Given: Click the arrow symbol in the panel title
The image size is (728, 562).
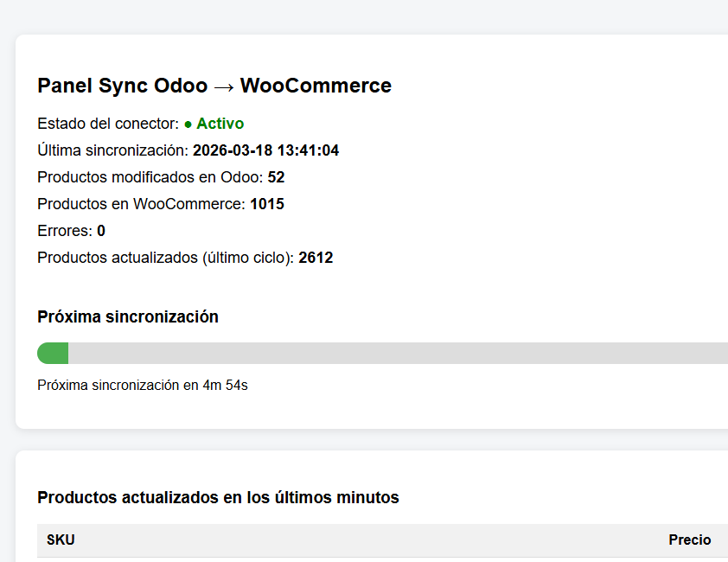Looking at the screenshot, I should click(x=224, y=86).
